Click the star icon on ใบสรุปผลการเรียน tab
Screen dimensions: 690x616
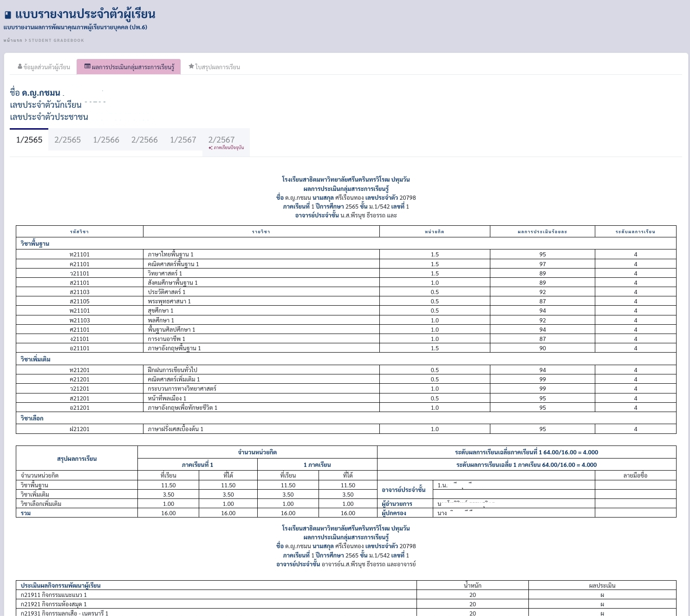191,66
